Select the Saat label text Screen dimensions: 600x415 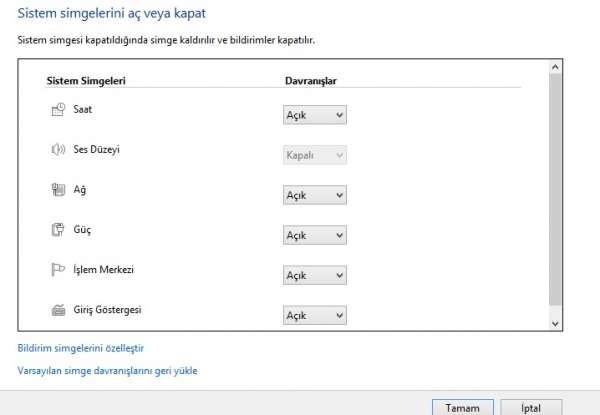(x=83, y=109)
